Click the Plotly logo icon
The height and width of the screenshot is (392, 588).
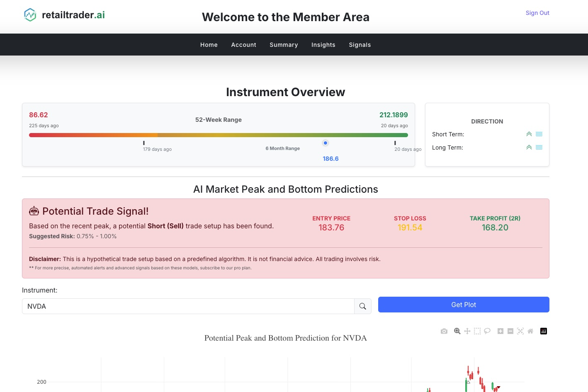pyautogui.click(x=544, y=331)
